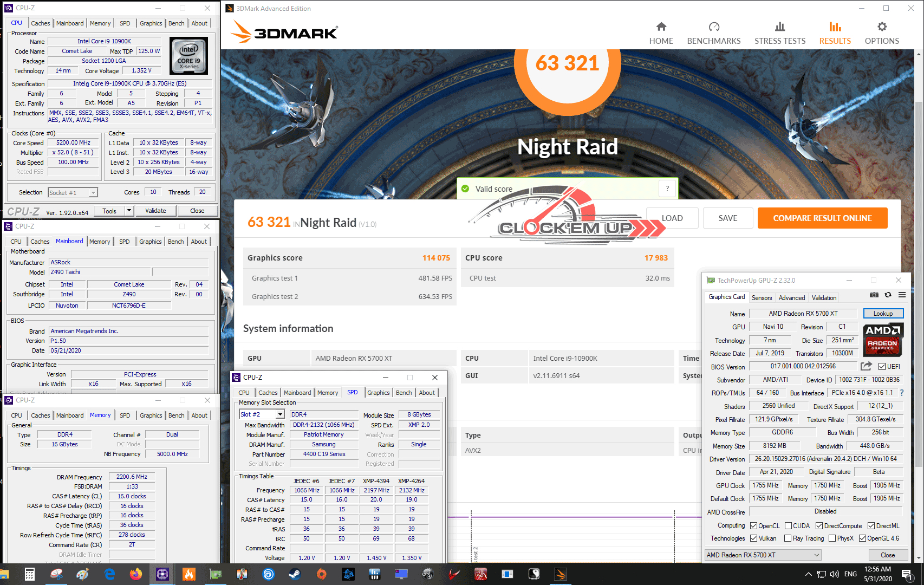Viewport: 924px width, 585px height.
Task: Toggle the Ray Tracing checkbox
Action: 788,538
